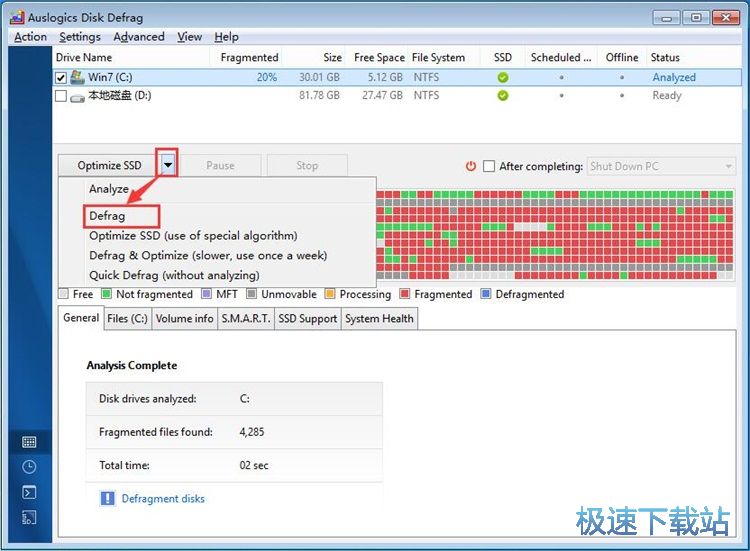Click the Processing orange legend swatch
This screenshot has width=750, height=551.
point(330,294)
